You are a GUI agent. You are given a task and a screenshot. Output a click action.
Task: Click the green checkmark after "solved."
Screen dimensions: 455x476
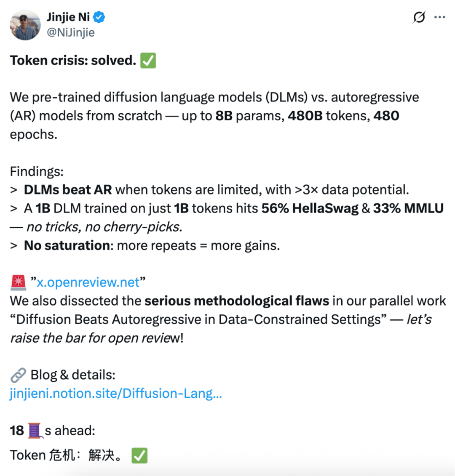pos(148,61)
